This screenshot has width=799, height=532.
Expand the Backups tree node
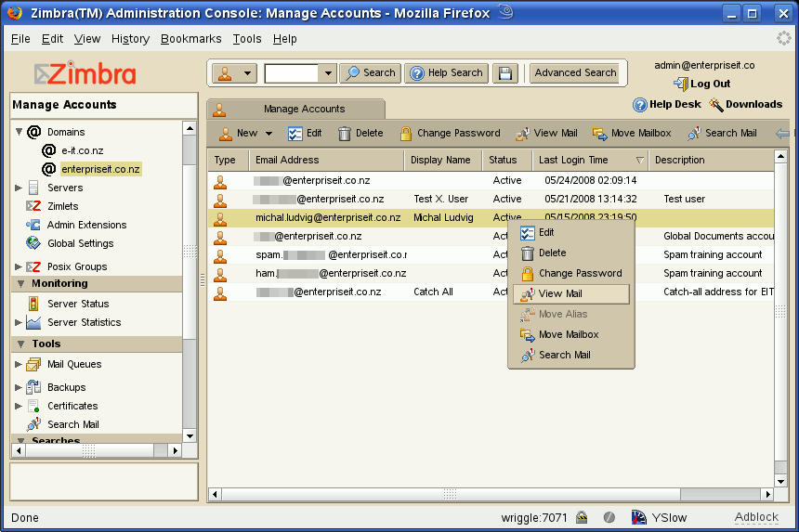coord(19,387)
